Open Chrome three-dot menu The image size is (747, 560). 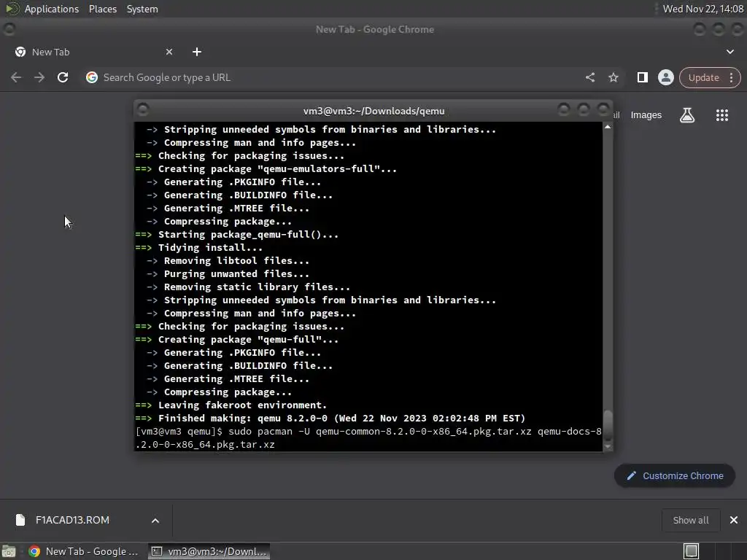(x=731, y=77)
